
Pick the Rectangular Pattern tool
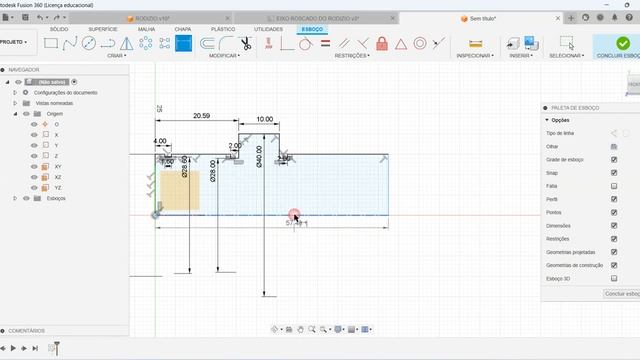click(165, 43)
